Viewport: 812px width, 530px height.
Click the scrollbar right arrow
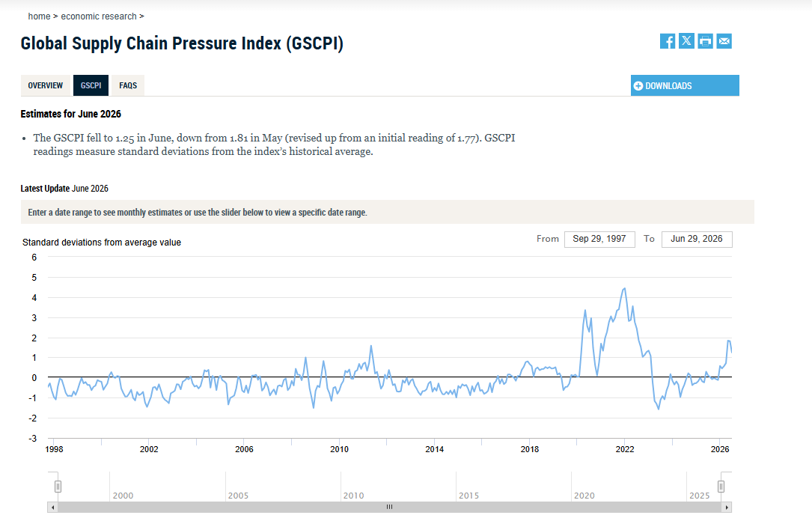point(727,508)
